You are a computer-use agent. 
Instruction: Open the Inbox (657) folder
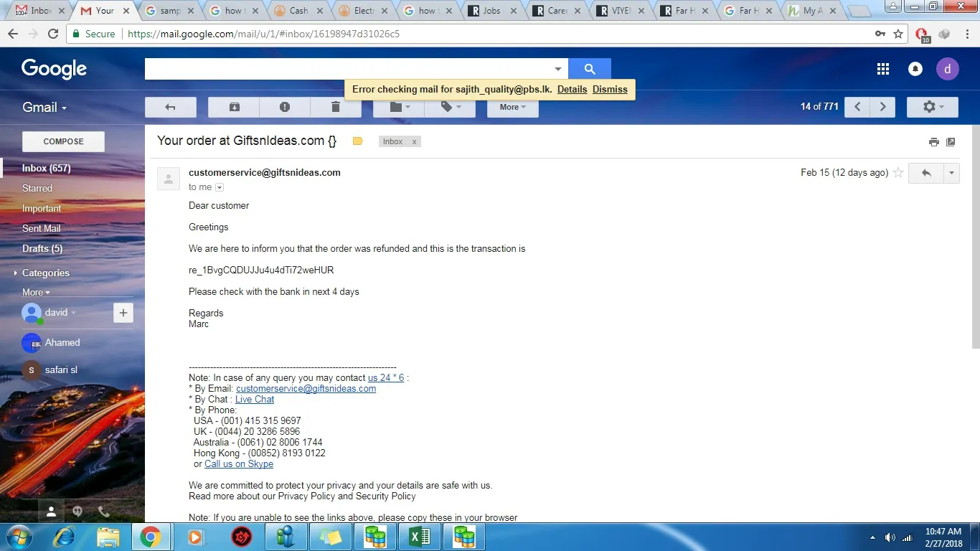47,168
